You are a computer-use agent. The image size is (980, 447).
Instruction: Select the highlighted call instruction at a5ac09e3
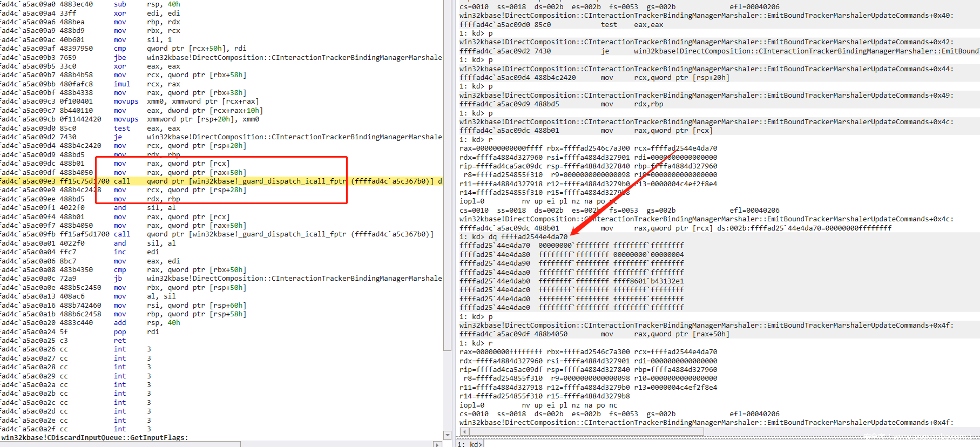point(221,181)
